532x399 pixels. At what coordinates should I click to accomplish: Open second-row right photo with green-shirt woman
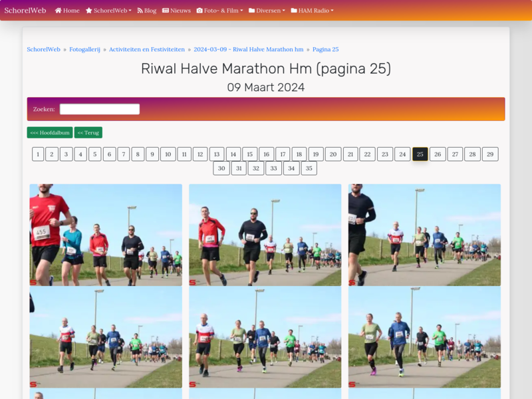pyautogui.click(x=424, y=337)
